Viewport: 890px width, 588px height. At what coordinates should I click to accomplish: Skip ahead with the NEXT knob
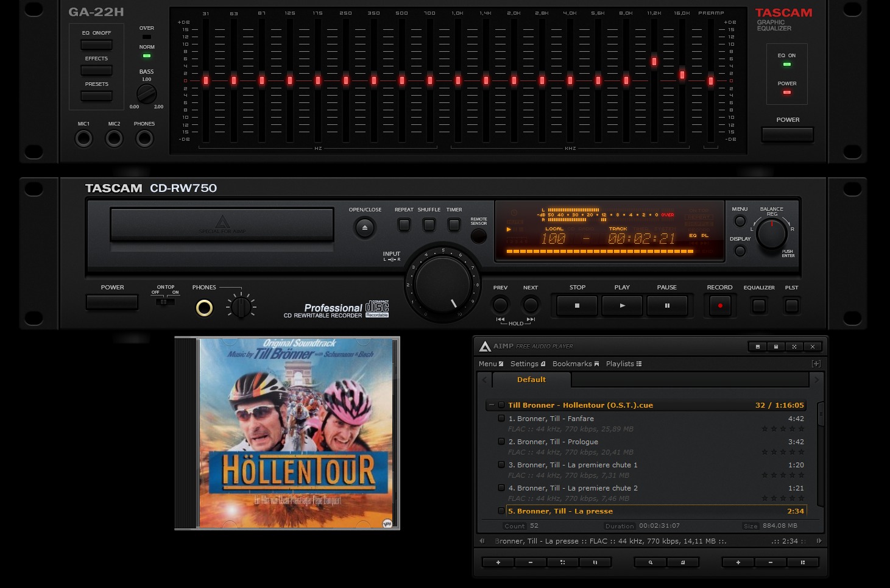[531, 304]
